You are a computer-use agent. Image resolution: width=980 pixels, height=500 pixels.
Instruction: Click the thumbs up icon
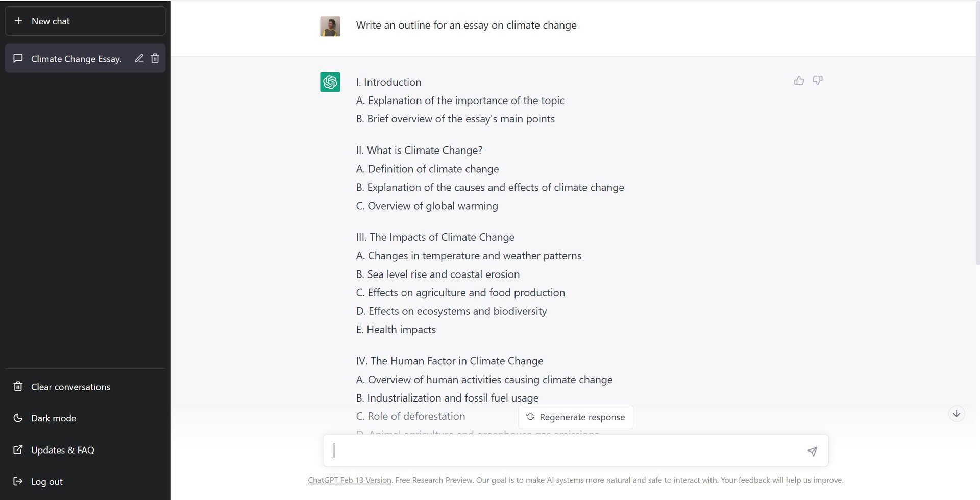pos(799,81)
